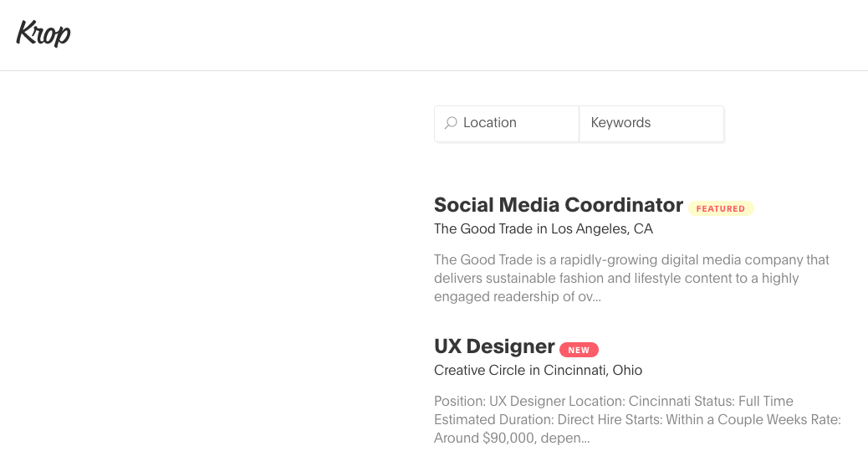This screenshot has height=451, width=868.
Task: Focus the Keywords search field
Action: click(x=651, y=123)
